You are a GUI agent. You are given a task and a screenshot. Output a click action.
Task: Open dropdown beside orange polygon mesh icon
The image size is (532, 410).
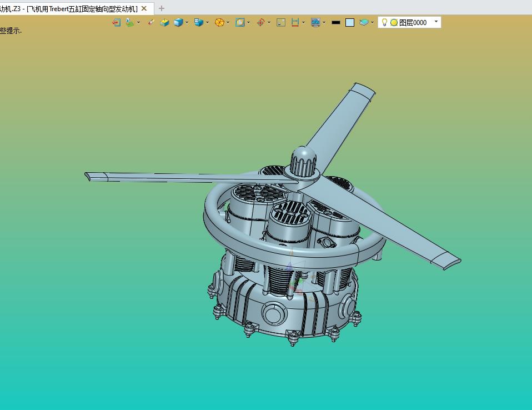pyautogui.click(x=228, y=23)
